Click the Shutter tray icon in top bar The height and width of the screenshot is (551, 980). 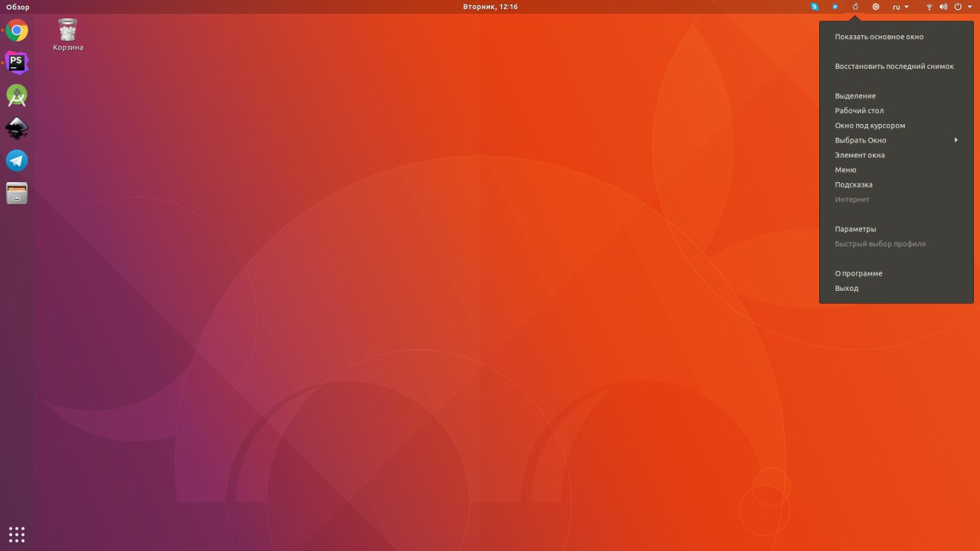(855, 7)
